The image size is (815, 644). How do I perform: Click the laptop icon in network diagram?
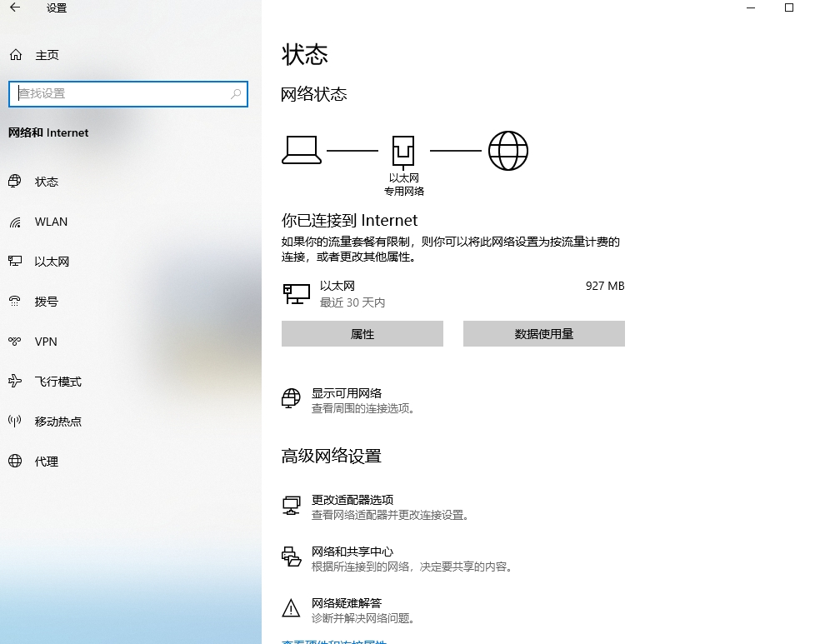pos(302,150)
